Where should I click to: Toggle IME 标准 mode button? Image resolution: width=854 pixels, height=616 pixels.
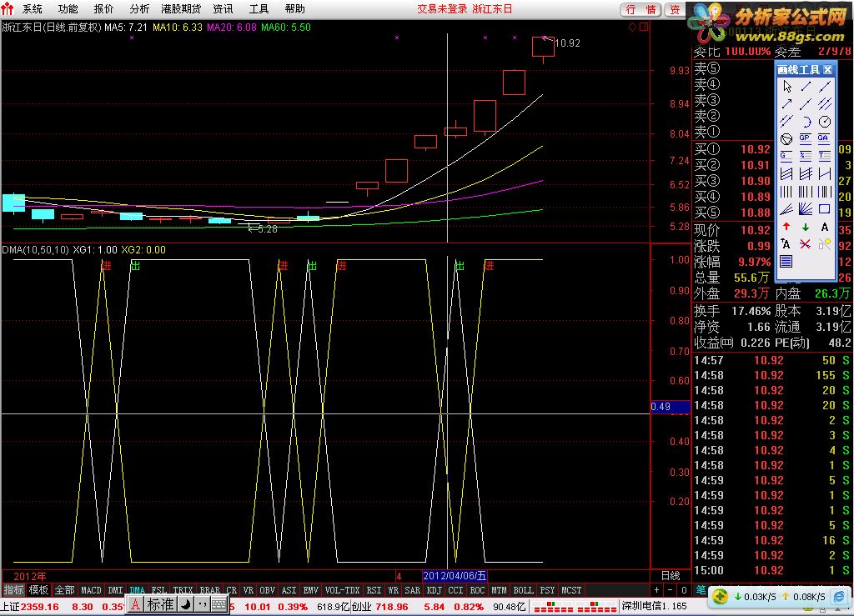[160, 604]
